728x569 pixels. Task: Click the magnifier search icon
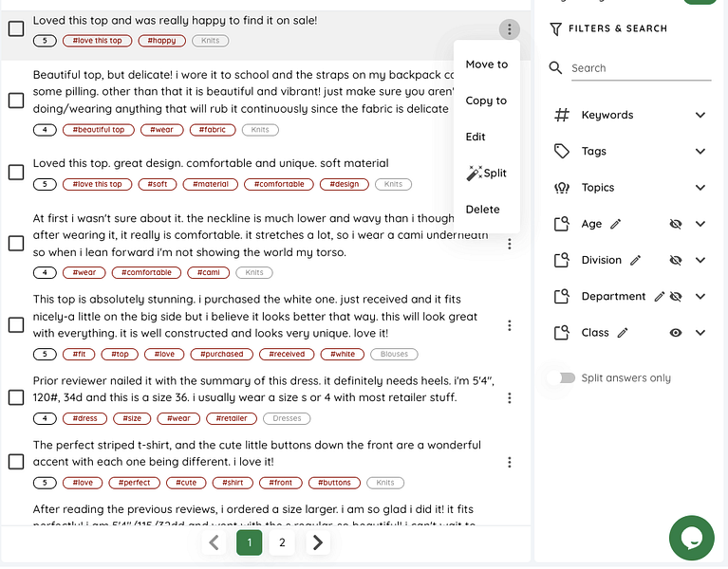pos(555,67)
